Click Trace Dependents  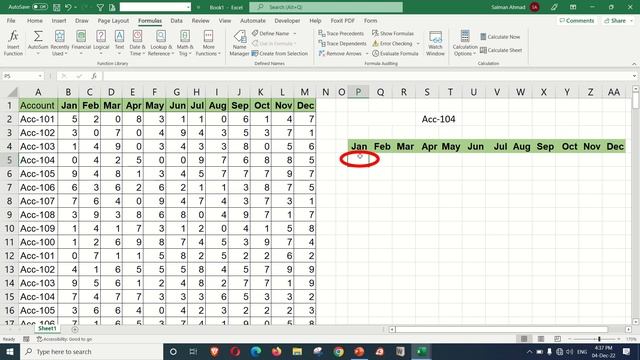(342, 43)
